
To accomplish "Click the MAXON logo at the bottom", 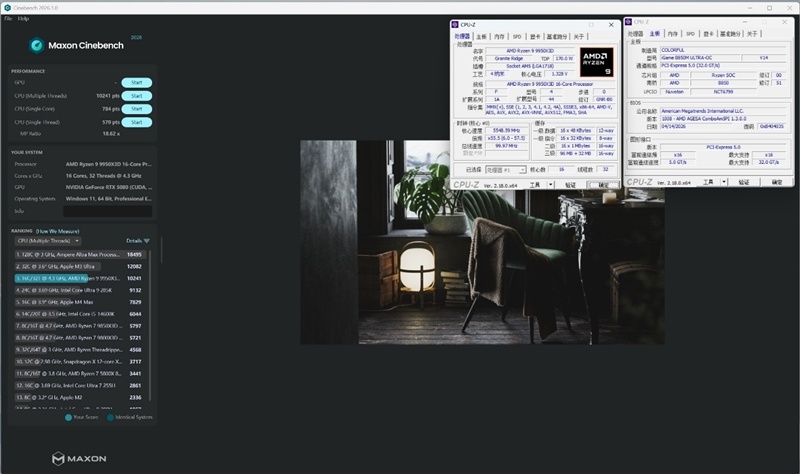I will (x=79, y=458).
